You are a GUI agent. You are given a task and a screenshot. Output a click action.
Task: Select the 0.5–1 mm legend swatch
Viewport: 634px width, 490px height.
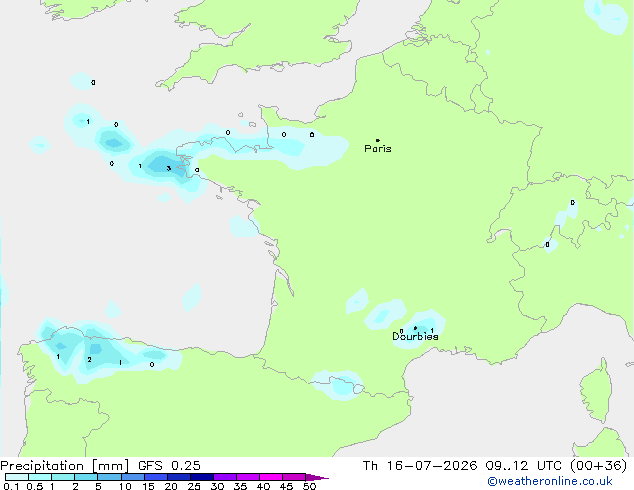40,477
